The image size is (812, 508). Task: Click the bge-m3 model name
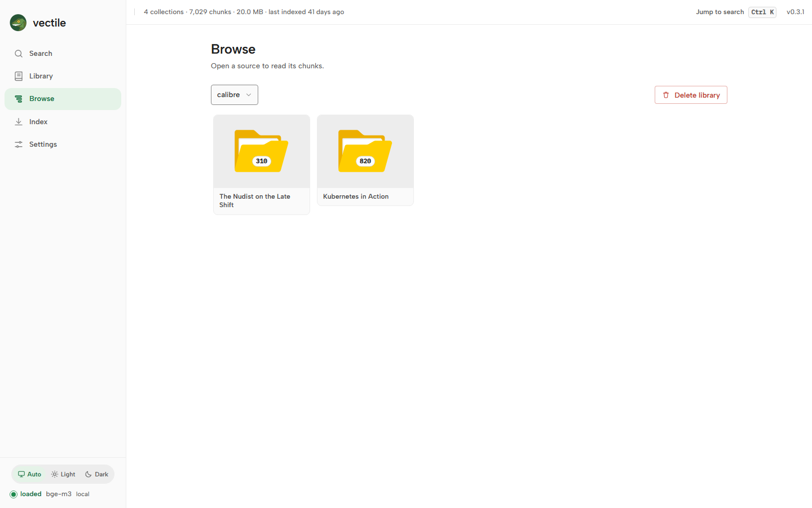[59, 494]
